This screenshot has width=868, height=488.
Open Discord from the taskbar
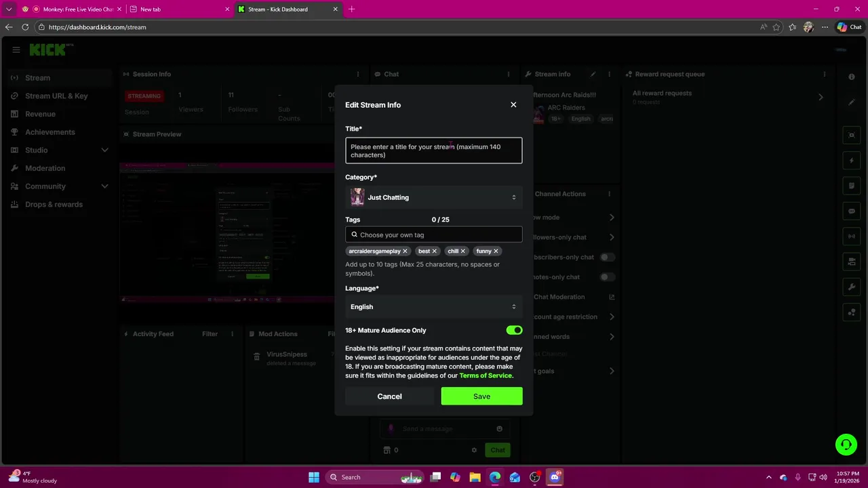point(555,477)
